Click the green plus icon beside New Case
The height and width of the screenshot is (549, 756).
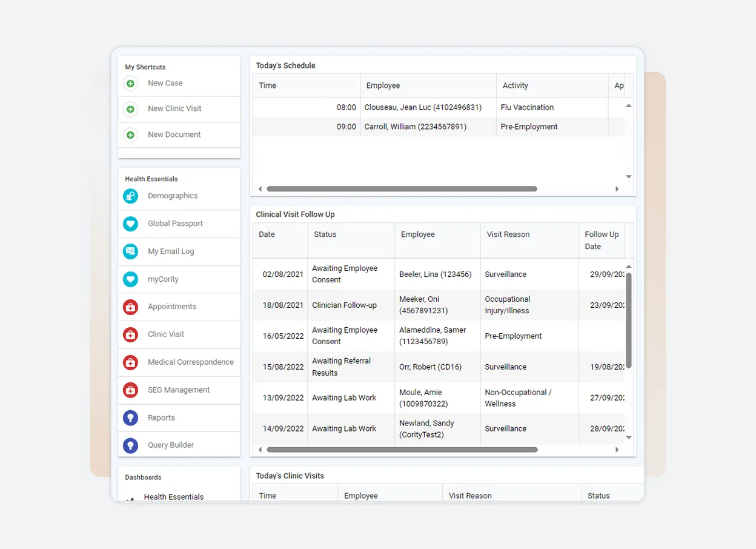coord(130,84)
